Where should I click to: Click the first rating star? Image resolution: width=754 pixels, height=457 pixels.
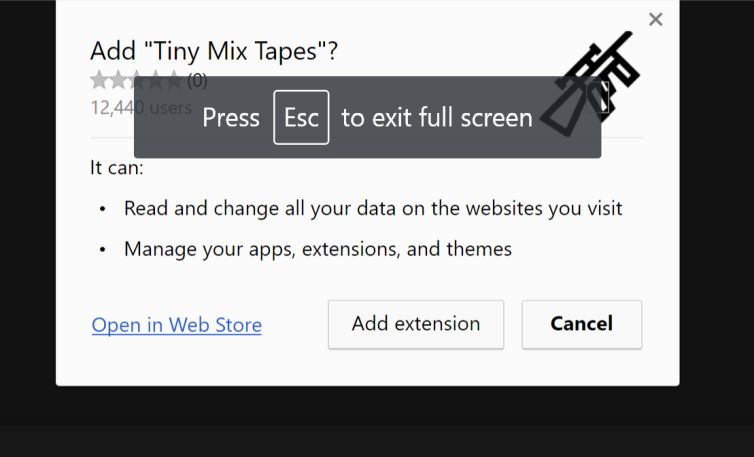[99, 80]
